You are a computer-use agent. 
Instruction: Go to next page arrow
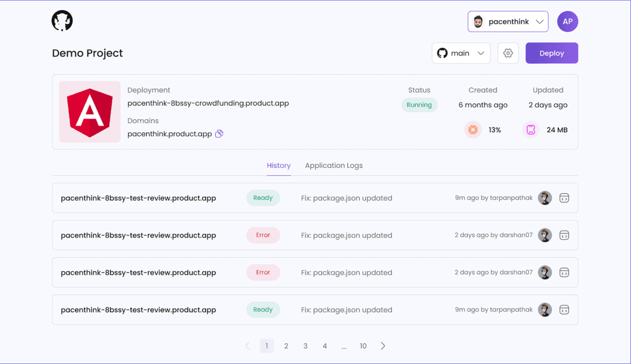pyautogui.click(x=383, y=346)
